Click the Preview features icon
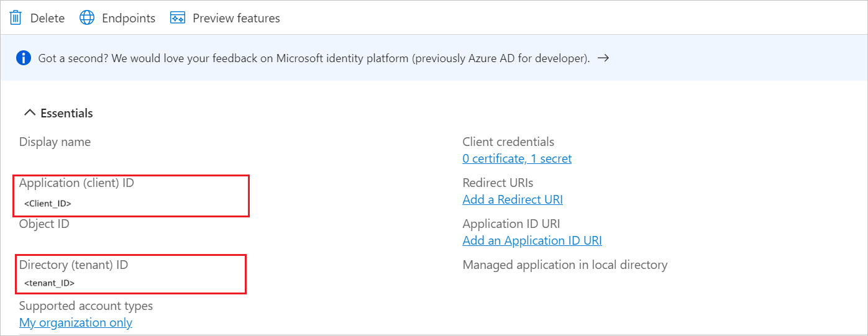This screenshot has width=868, height=336. point(178,18)
